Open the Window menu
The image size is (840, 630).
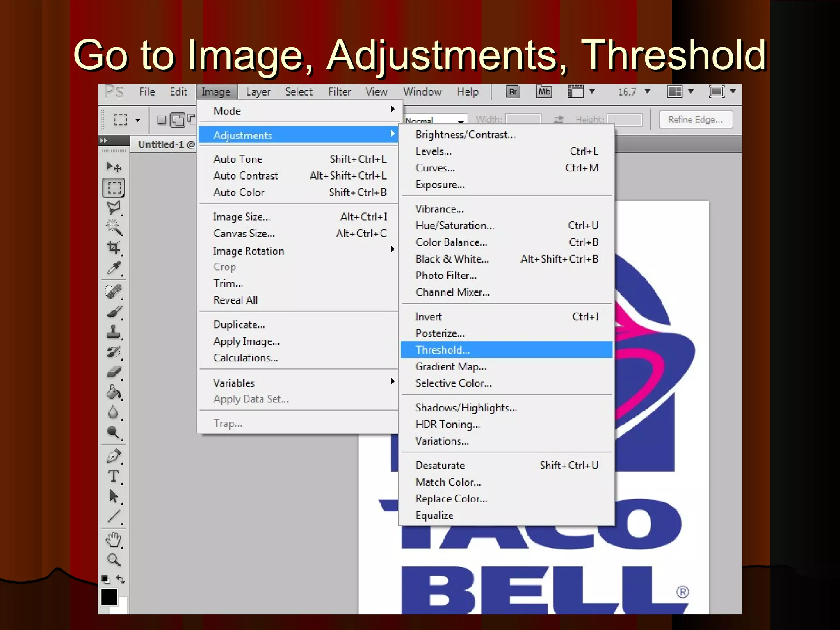click(x=422, y=91)
